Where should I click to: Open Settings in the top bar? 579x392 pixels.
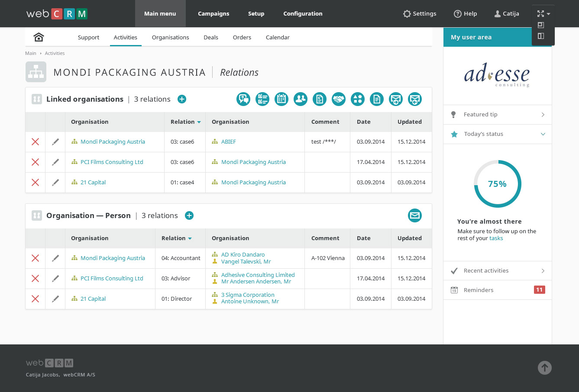[x=420, y=14]
